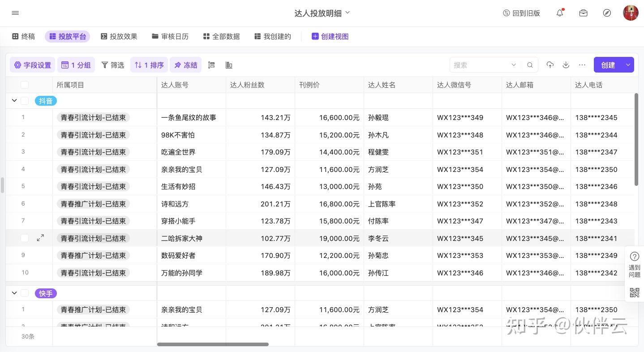Open the notifications bell
The image size is (644, 352).
(x=560, y=13)
